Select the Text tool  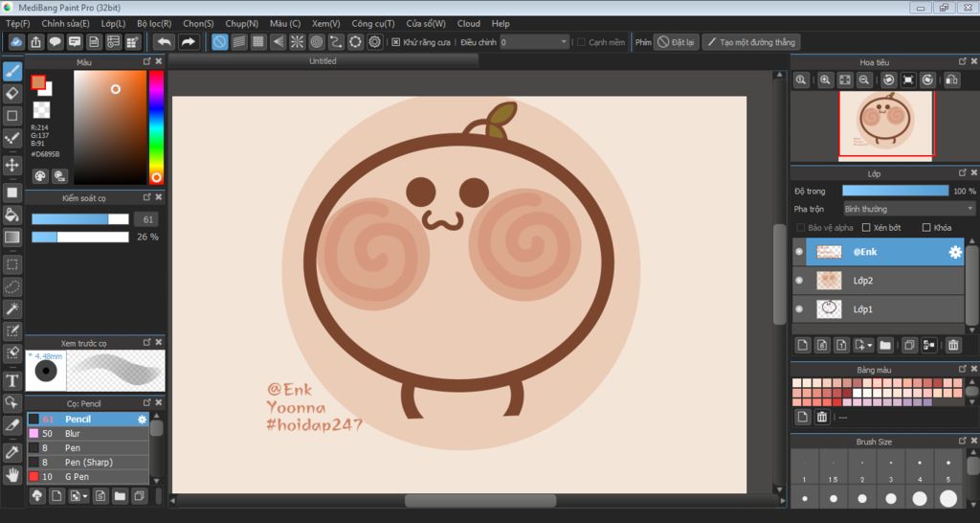click(11, 380)
